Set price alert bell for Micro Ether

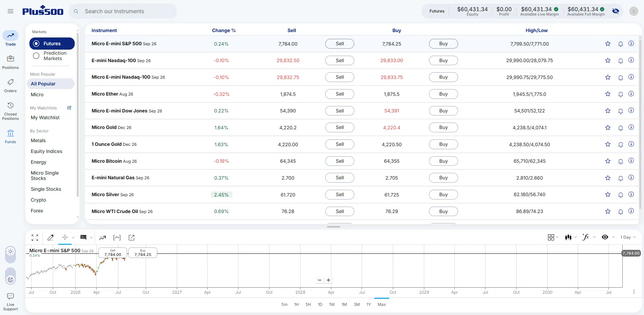point(620,94)
